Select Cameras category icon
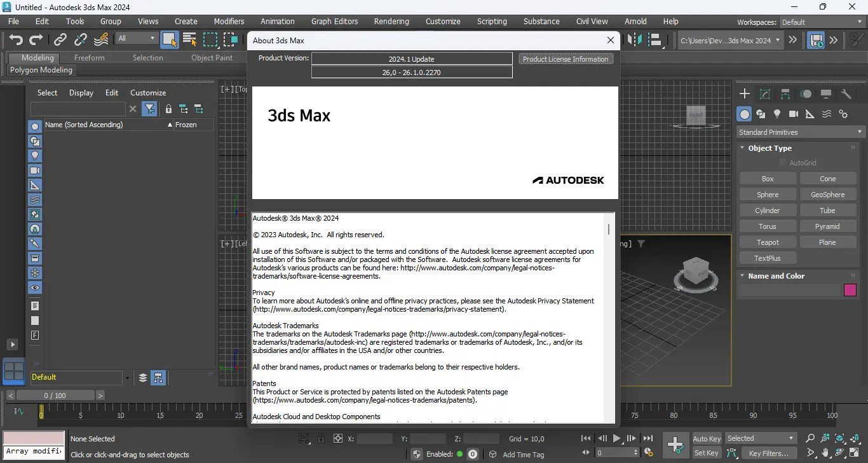868x463 pixels. click(794, 114)
